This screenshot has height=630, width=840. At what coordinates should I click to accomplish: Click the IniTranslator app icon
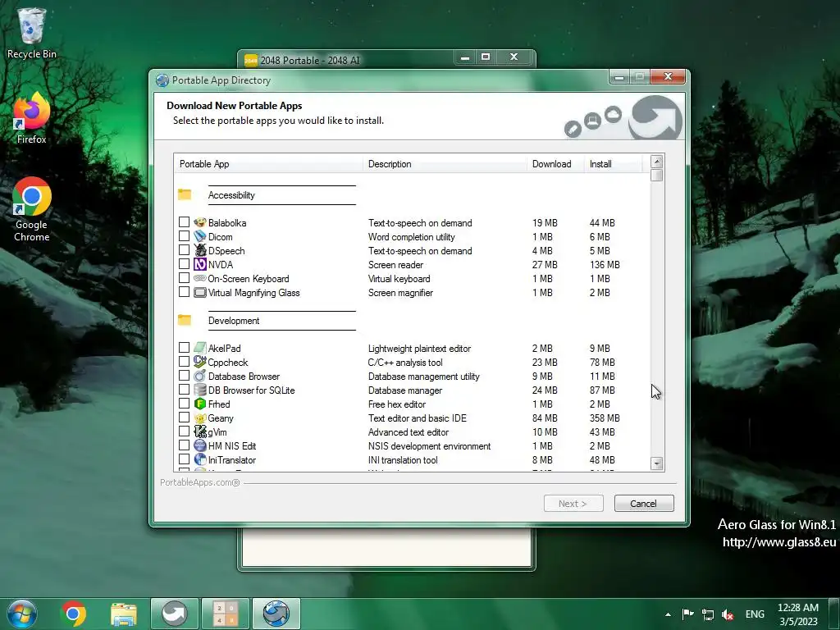click(x=200, y=459)
